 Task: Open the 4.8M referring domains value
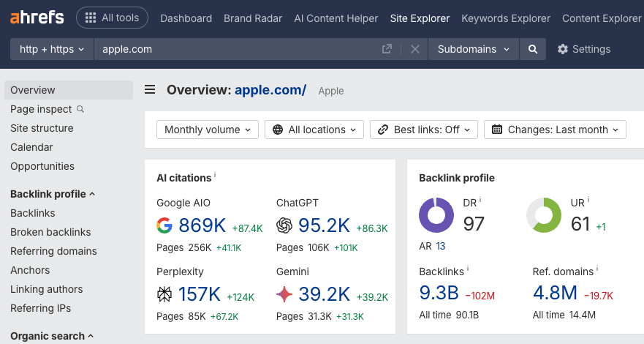[555, 293]
